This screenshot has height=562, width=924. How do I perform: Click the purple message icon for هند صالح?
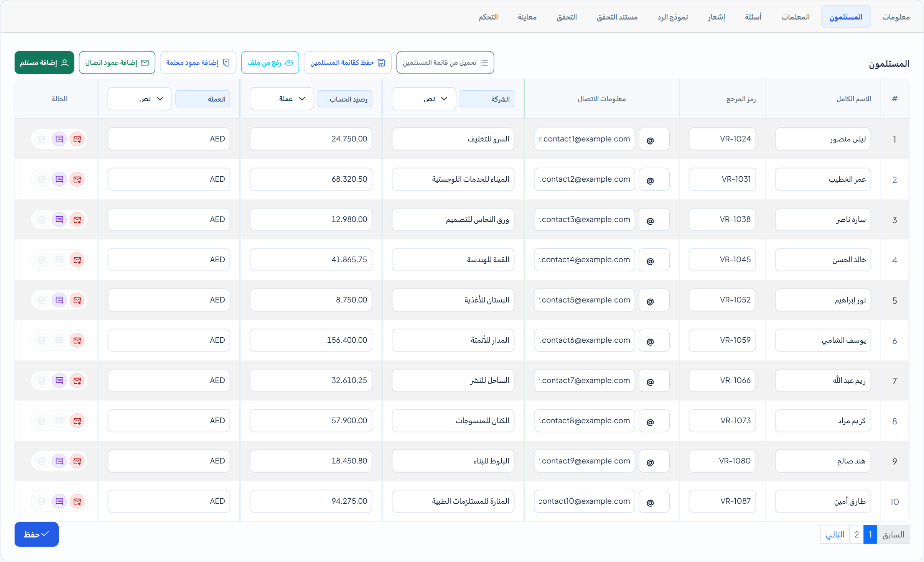click(59, 461)
